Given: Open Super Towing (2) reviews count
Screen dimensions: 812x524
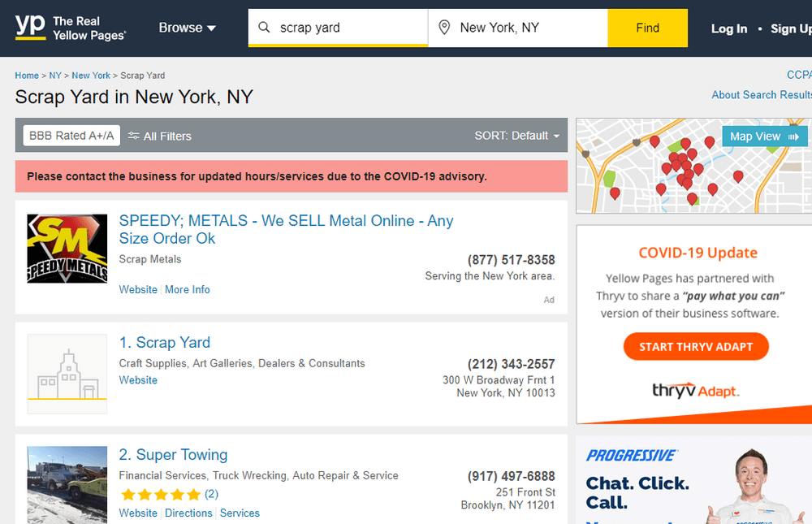Looking at the screenshot, I should tap(211, 494).
